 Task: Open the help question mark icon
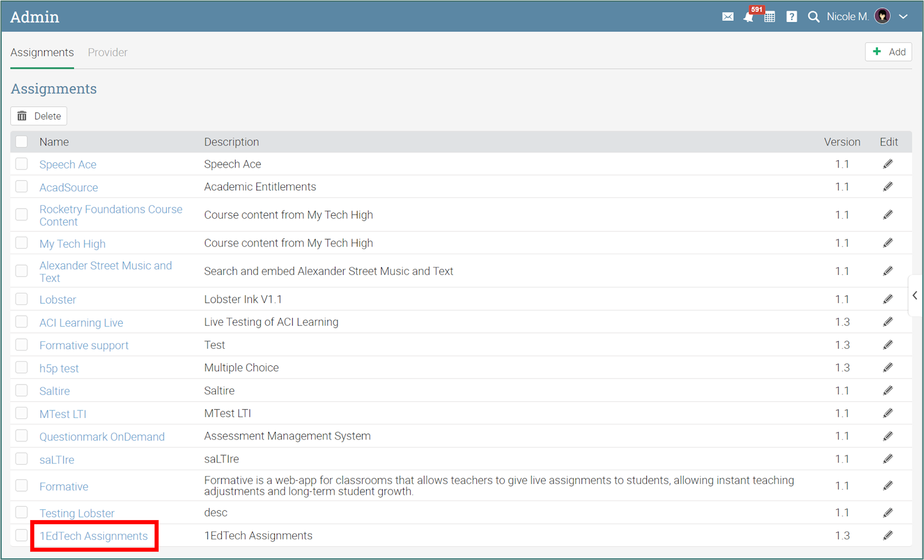[792, 17]
